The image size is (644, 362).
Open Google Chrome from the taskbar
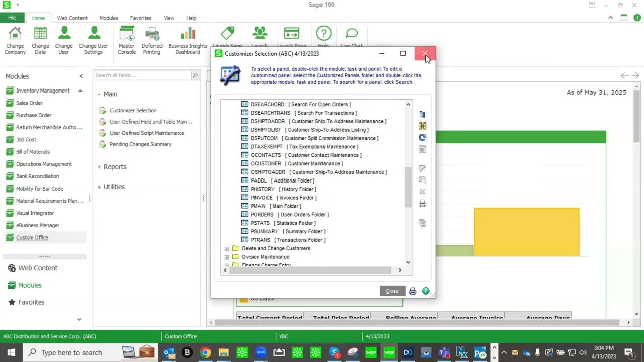pos(205,352)
